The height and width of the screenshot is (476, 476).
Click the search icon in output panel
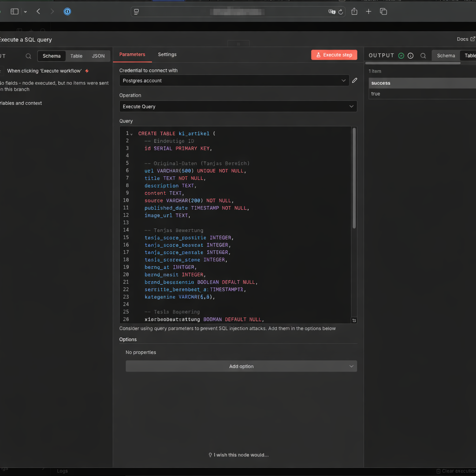point(423,56)
